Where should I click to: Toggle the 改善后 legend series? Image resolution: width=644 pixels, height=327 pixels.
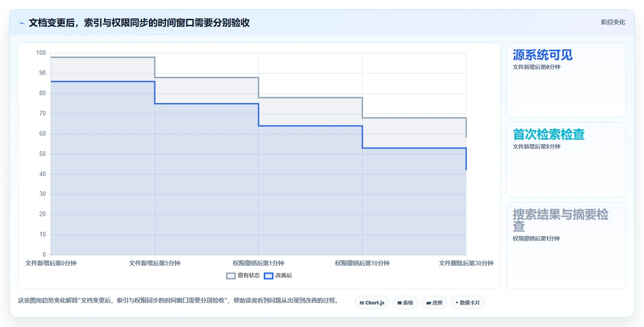click(x=278, y=275)
